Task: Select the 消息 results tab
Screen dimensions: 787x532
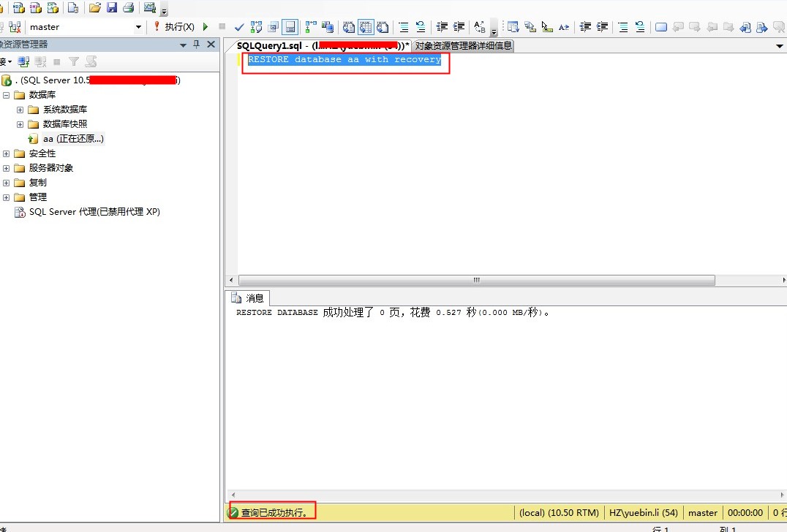Action: 247,298
